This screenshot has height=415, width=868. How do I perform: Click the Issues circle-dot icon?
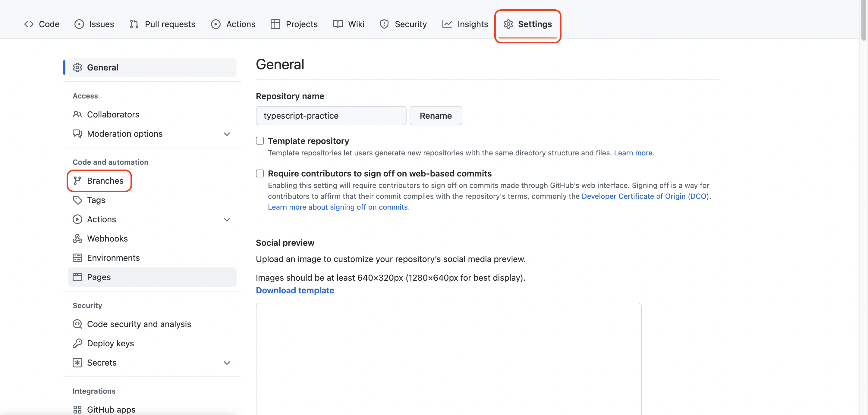click(x=79, y=24)
